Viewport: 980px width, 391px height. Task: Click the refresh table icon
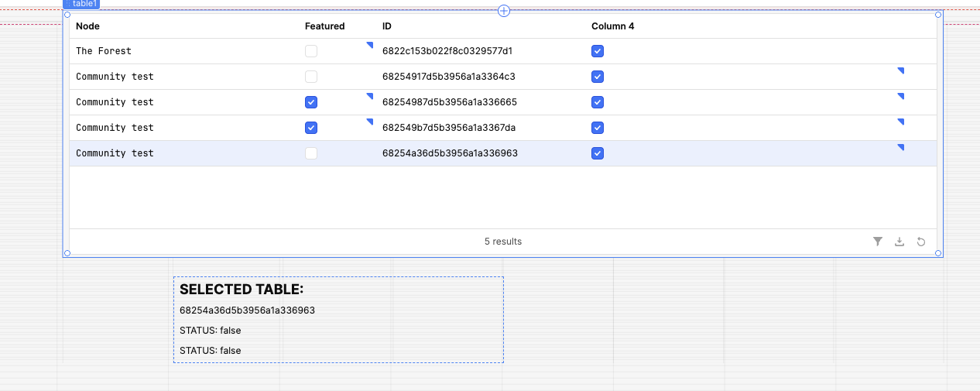(x=921, y=242)
